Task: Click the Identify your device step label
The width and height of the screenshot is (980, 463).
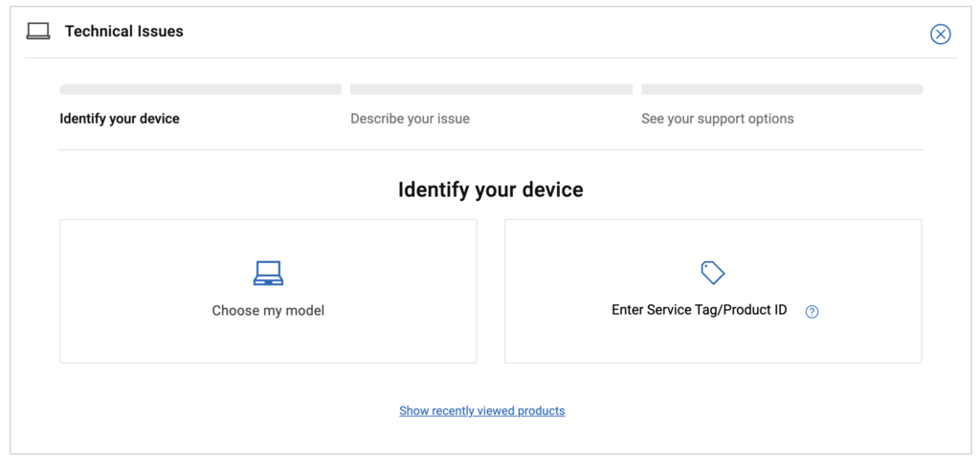Action: (120, 119)
